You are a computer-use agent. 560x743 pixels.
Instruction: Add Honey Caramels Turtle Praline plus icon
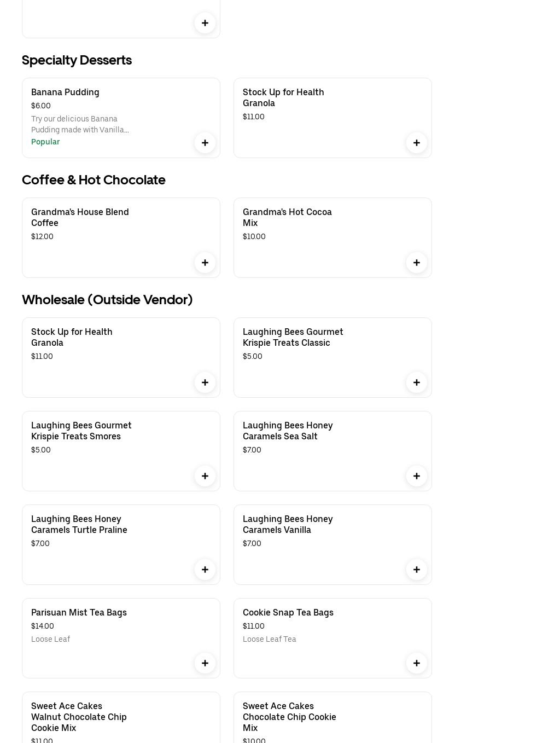[205, 570]
